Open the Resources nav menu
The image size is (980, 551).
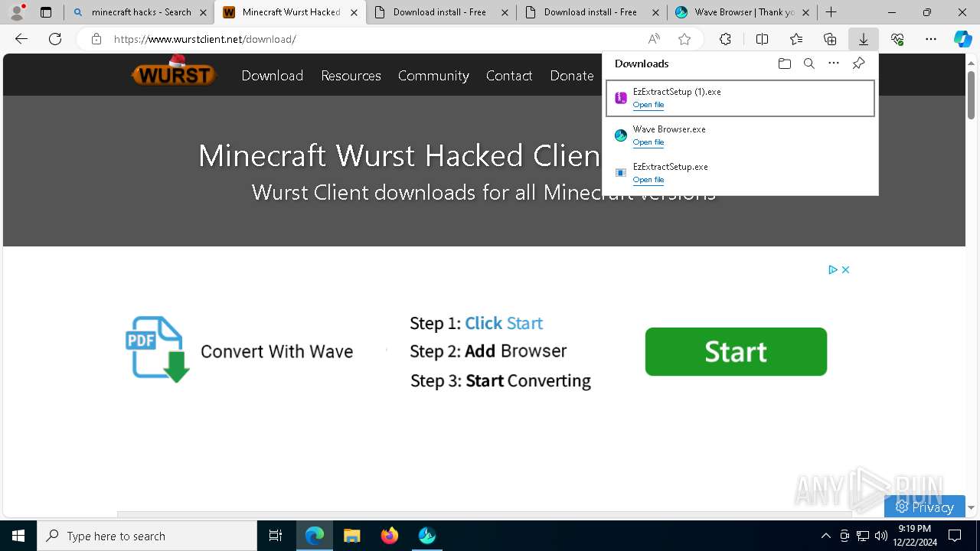point(351,75)
